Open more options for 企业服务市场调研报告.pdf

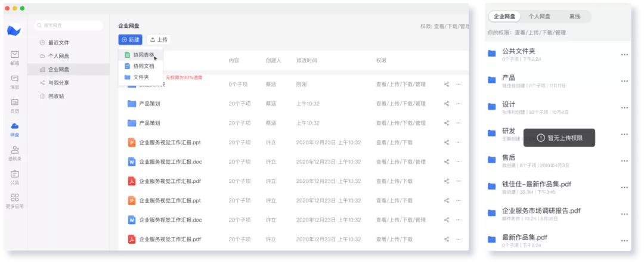pyautogui.click(x=624, y=215)
